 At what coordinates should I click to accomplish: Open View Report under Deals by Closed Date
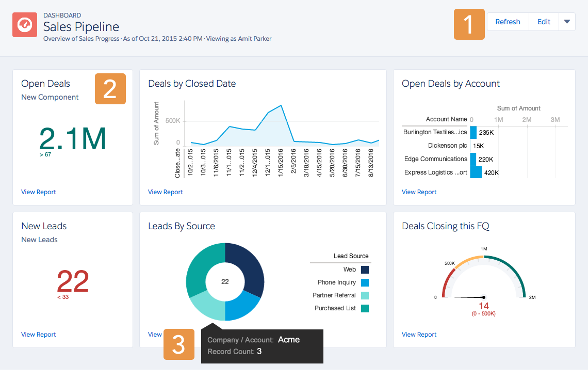(165, 192)
